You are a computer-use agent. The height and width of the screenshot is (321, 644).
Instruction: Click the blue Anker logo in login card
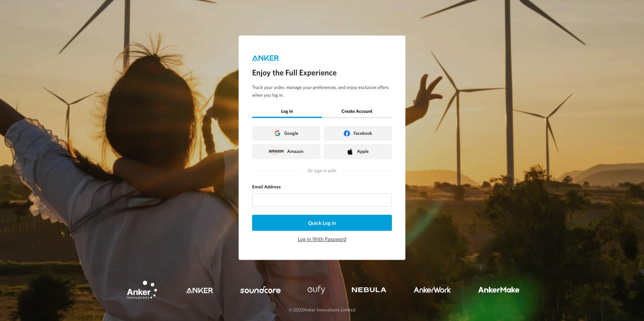[x=265, y=58]
